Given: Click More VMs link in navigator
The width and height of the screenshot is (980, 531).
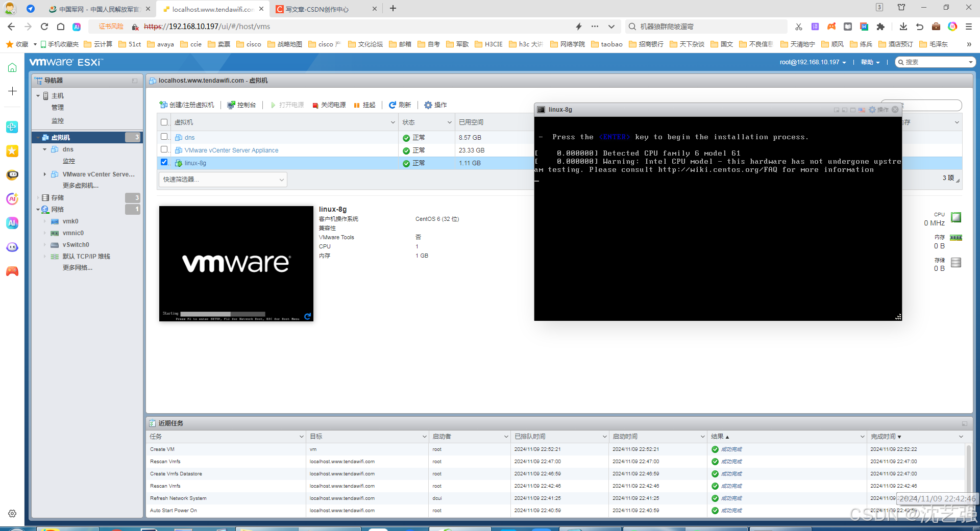Looking at the screenshot, I should coord(81,186).
